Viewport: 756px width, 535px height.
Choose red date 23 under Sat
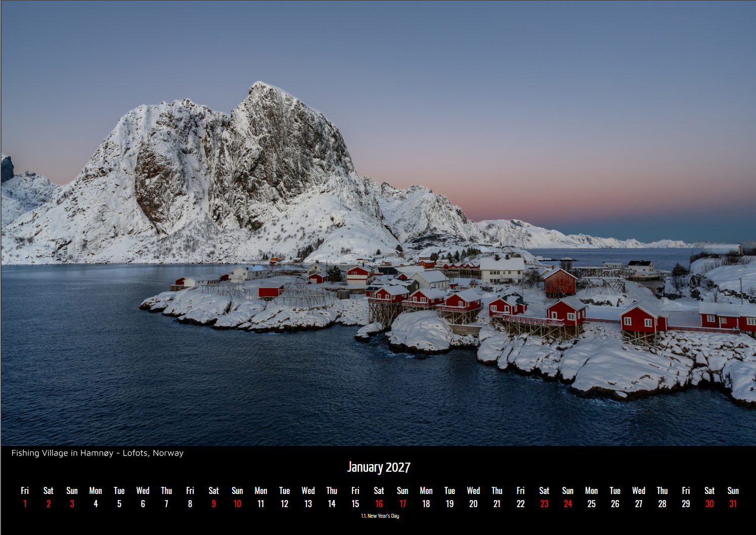click(544, 504)
